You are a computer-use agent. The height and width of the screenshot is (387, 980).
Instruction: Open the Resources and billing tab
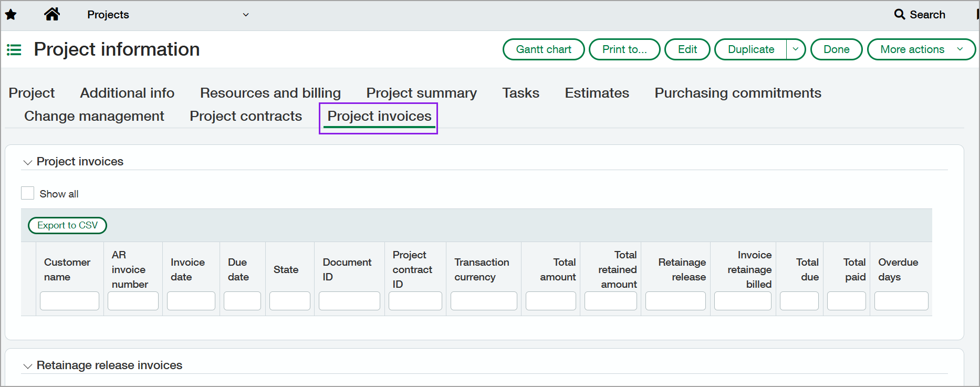coord(270,93)
